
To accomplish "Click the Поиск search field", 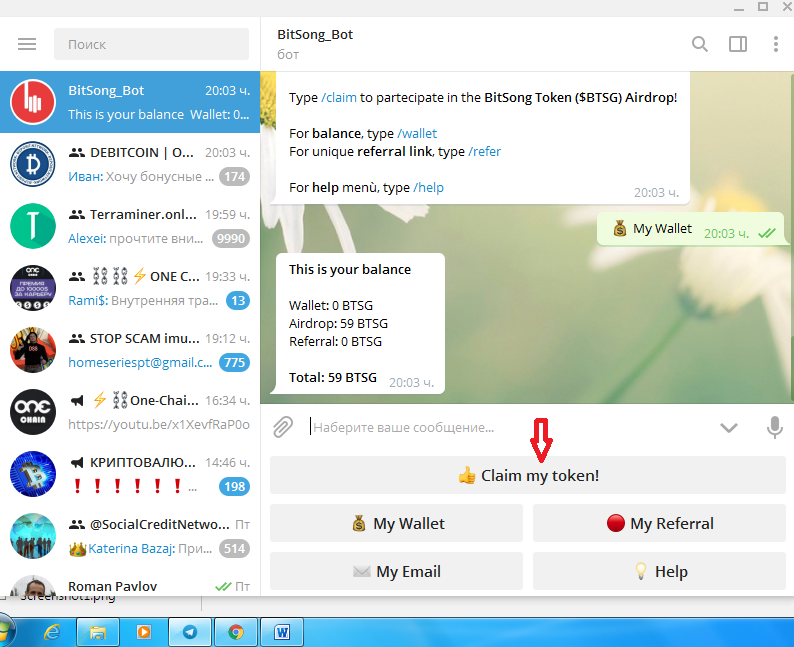I will click(x=151, y=44).
